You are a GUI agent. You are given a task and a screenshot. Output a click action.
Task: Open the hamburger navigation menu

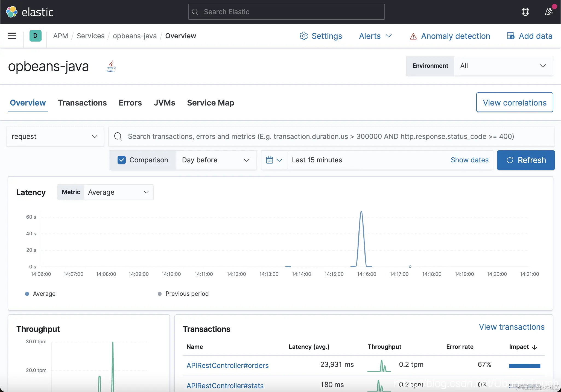point(11,36)
